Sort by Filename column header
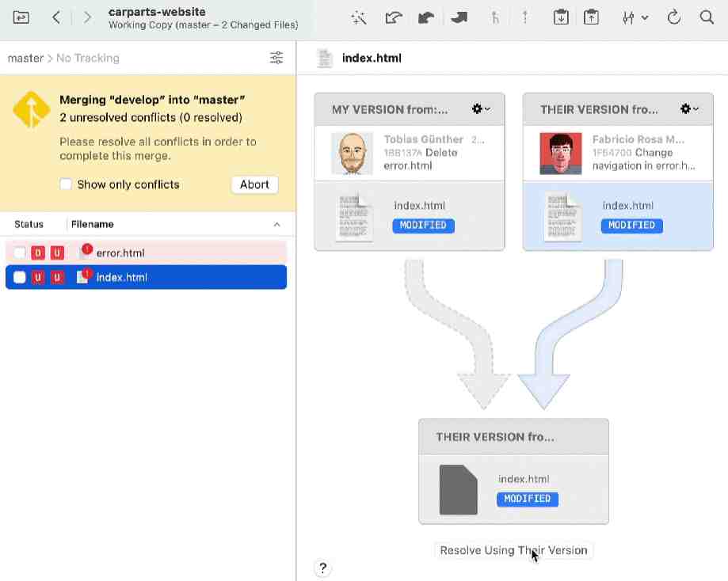728x581 pixels. pyautogui.click(x=93, y=224)
